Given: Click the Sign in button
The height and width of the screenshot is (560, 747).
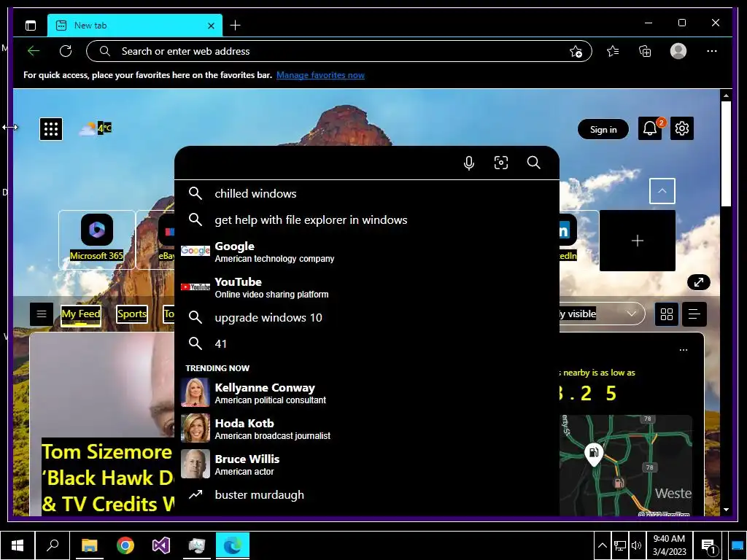Looking at the screenshot, I should click(603, 130).
